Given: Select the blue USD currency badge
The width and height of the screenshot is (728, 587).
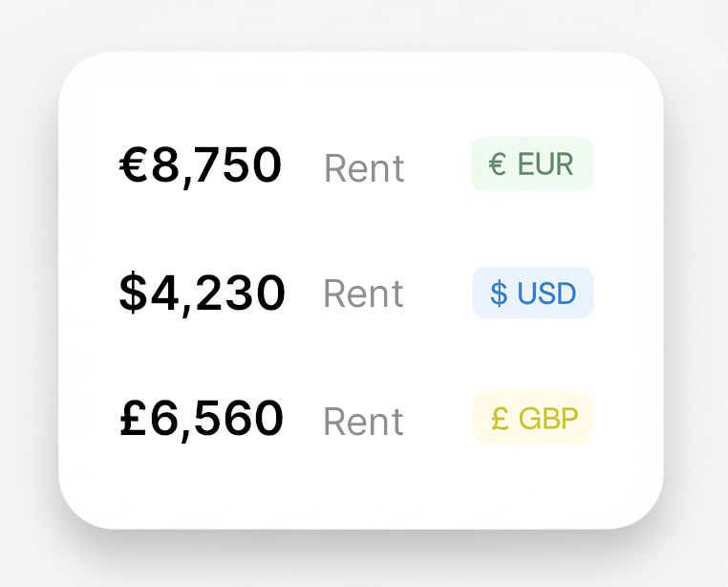Looking at the screenshot, I should (532, 293).
